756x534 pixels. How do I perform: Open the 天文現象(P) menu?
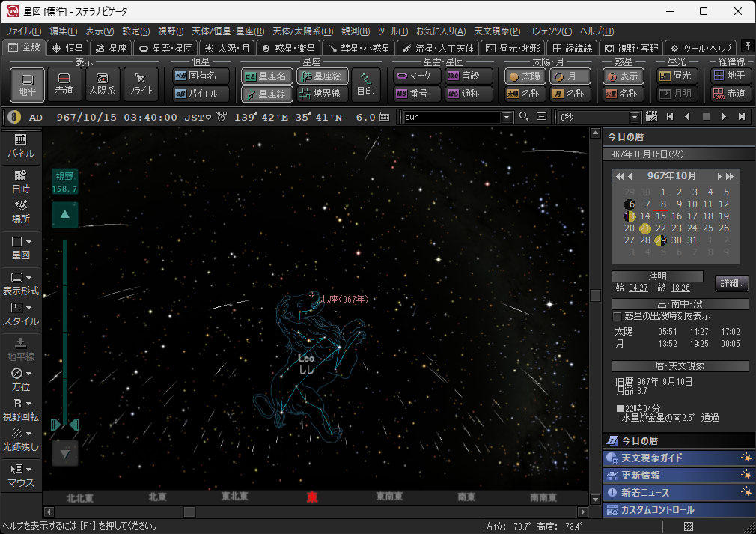pos(497,31)
